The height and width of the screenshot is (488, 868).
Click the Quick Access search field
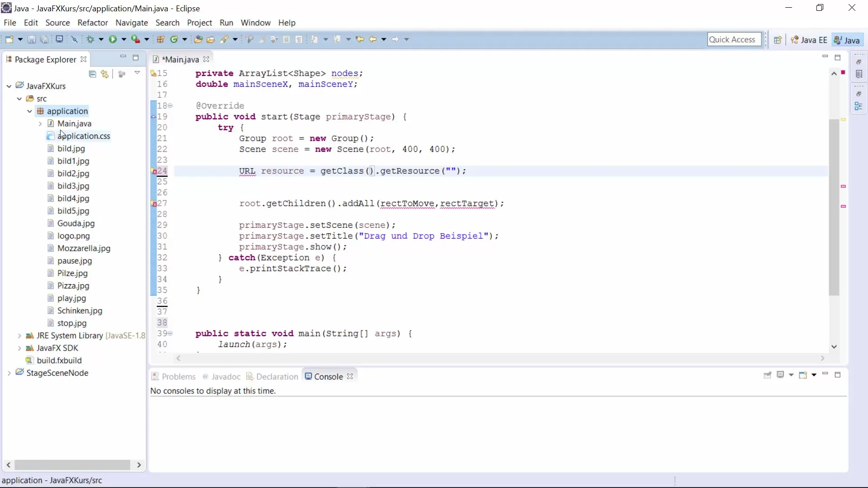point(734,40)
